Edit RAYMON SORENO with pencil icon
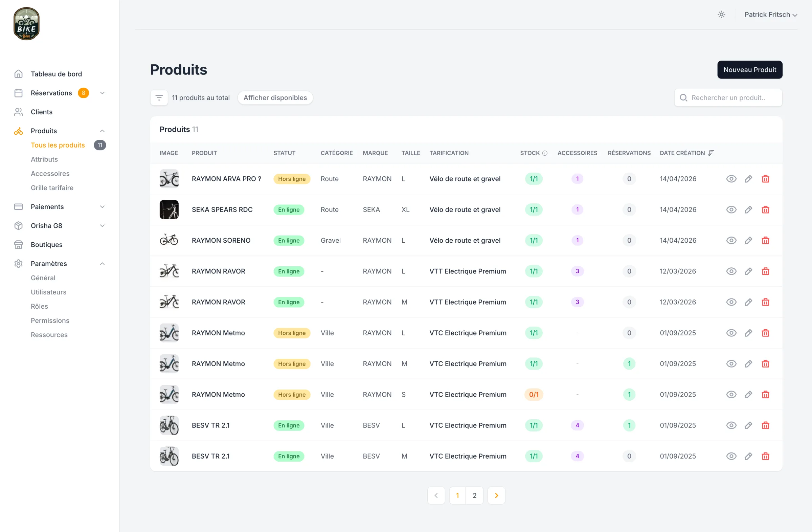This screenshot has width=812, height=532. coord(748,240)
